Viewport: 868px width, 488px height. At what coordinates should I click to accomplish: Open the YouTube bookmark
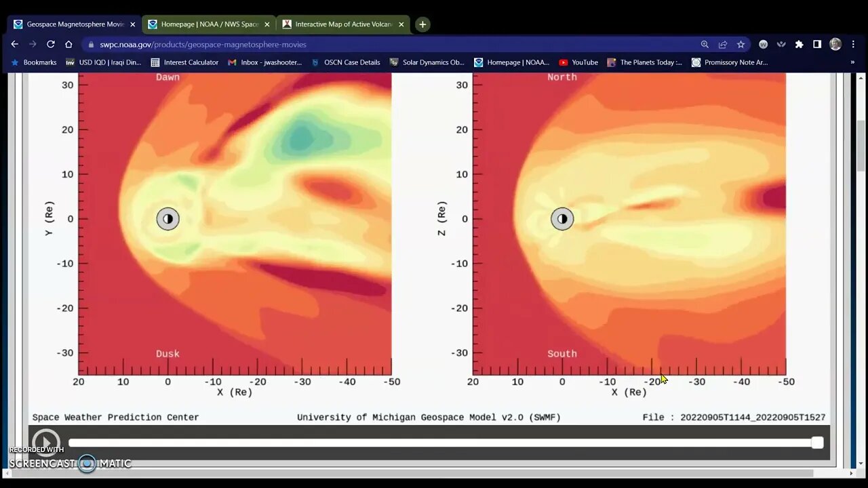578,62
